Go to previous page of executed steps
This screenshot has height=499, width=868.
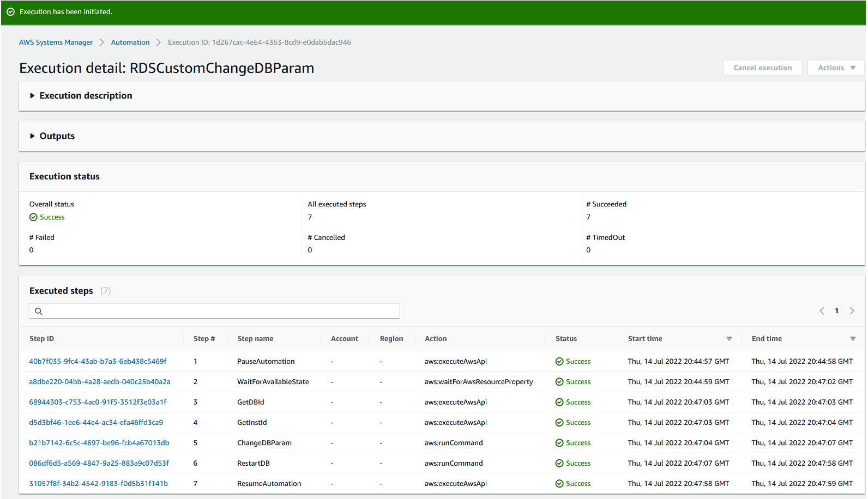tap(822, 311)
